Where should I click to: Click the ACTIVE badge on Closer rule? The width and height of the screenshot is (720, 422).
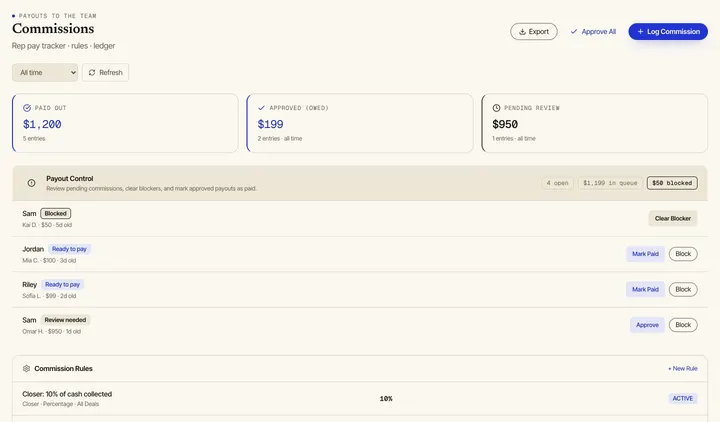[x=683, y=399]
